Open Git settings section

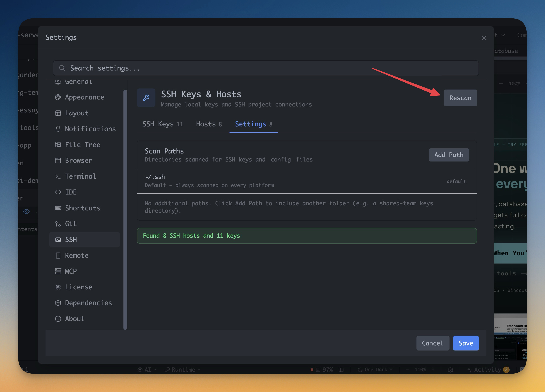pyautogui.click(x=71, y=224)
